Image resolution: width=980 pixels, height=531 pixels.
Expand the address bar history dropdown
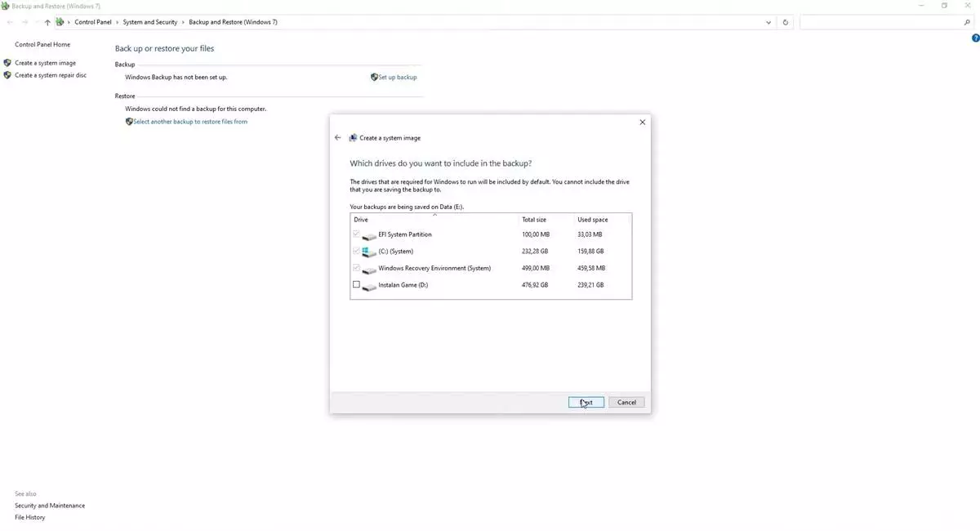pos(769,22)
